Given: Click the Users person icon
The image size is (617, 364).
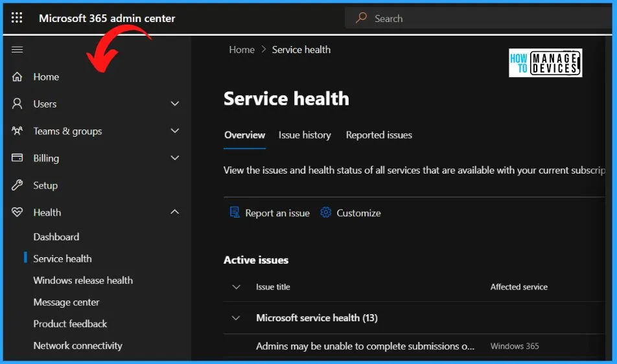Looking at the screenshot, I should [x=17, y=104].
